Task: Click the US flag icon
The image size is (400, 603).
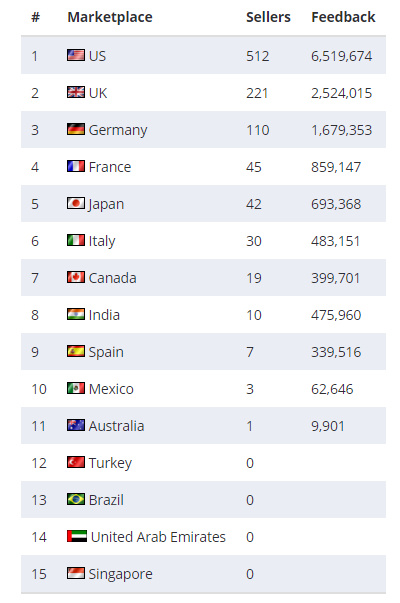Action: tap(76, 55)
